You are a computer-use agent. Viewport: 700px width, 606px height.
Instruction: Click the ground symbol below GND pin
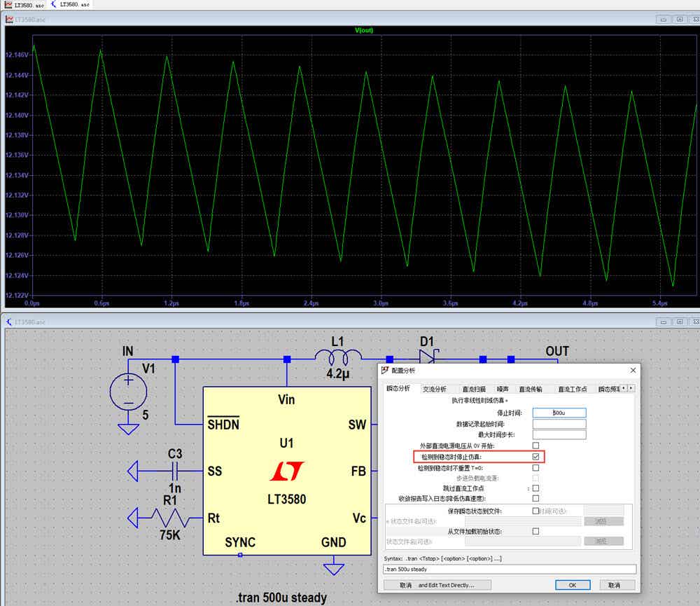(333, 569)
